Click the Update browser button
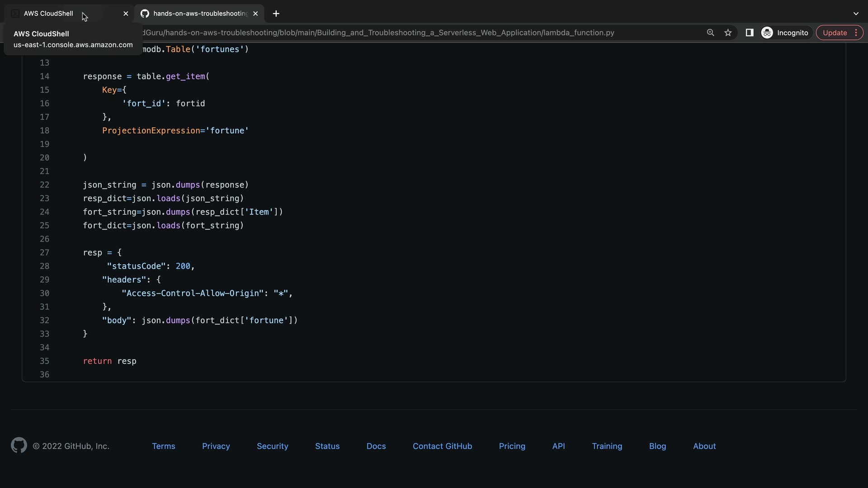The height and width of the screenshot is (488, 868). coord(835,33)
